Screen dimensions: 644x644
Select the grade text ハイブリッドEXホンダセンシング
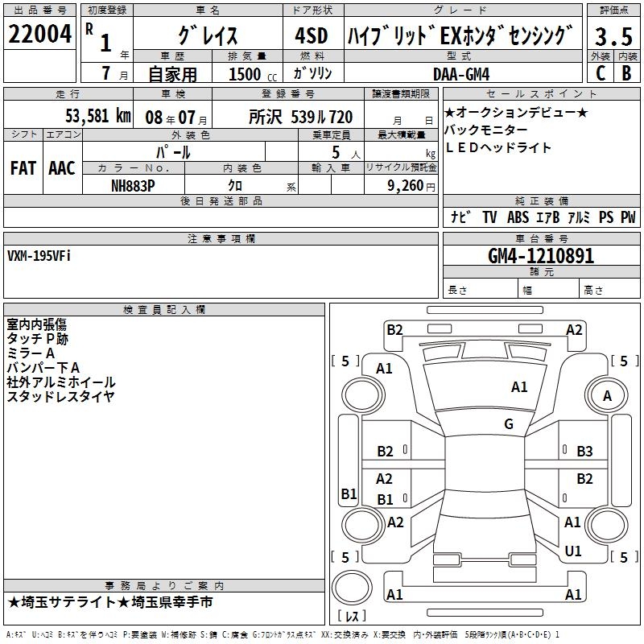pyautogui.click(x=460, y=35)
